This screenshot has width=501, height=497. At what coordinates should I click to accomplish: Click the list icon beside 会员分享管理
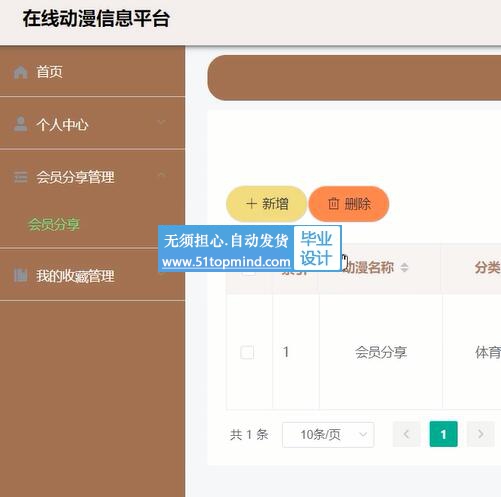click(x=21, y=177)
